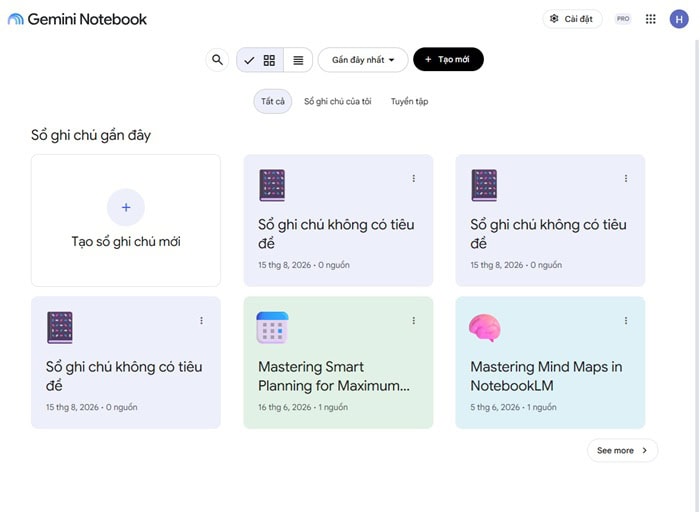Click the 5 thg 6, 2026 date text
The image size is (700, 512).
point(495,407)
